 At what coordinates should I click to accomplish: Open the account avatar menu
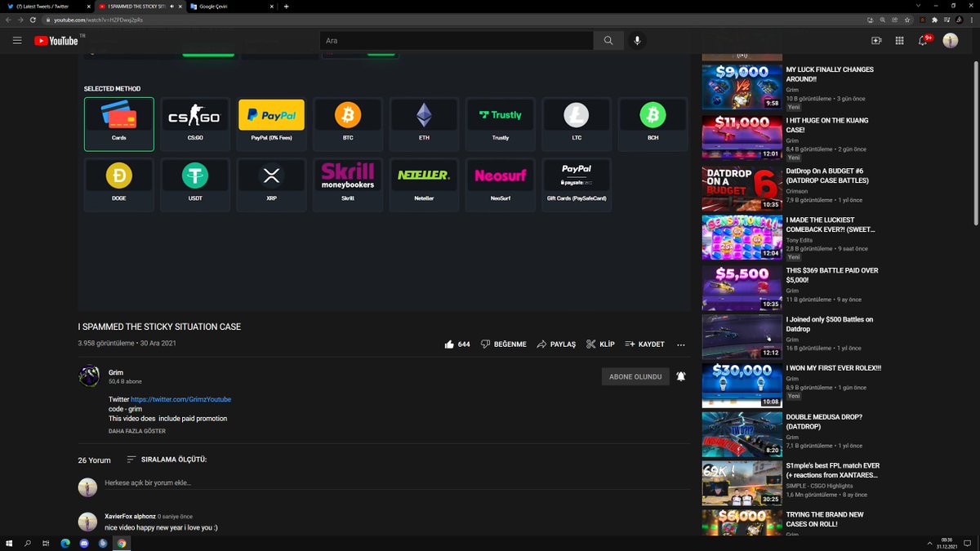pos(951,41)
